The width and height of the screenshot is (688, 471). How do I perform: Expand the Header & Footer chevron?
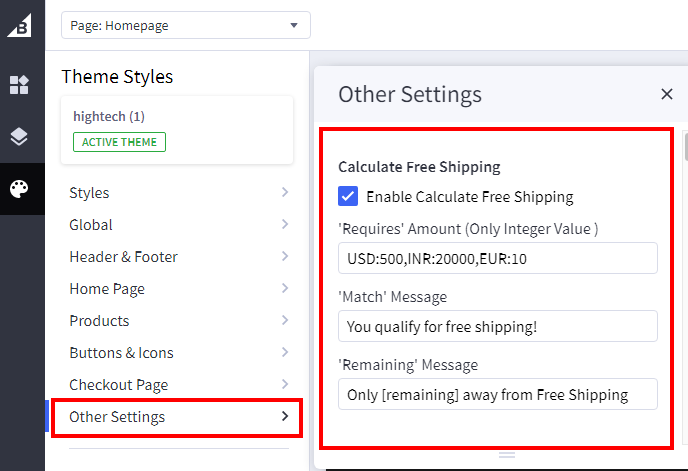coord(285,256)
